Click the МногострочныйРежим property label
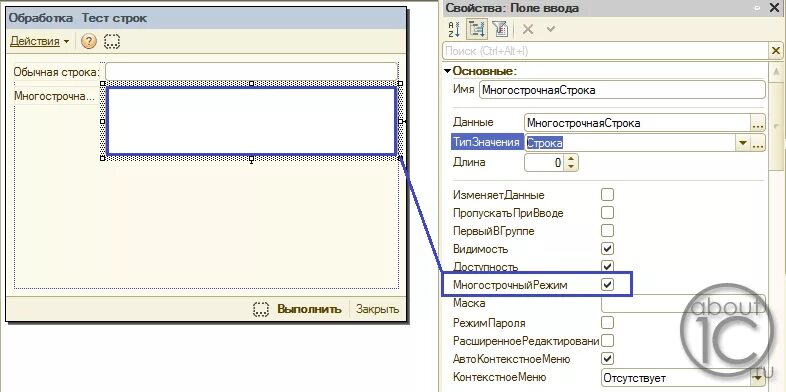The image size is (786, 392). [x=510, y=285]
